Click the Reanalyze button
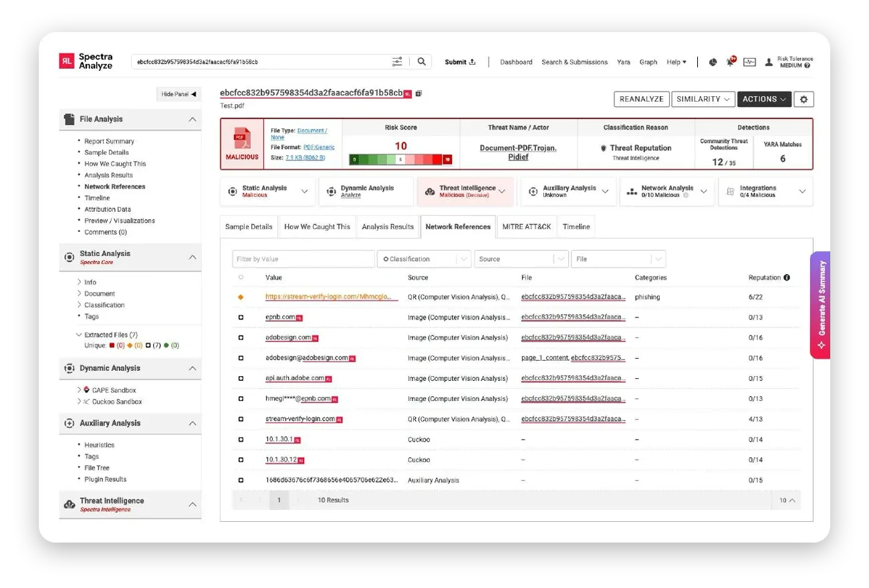The height and width of the screenshot is (588, 869). (x=641, y=99)
